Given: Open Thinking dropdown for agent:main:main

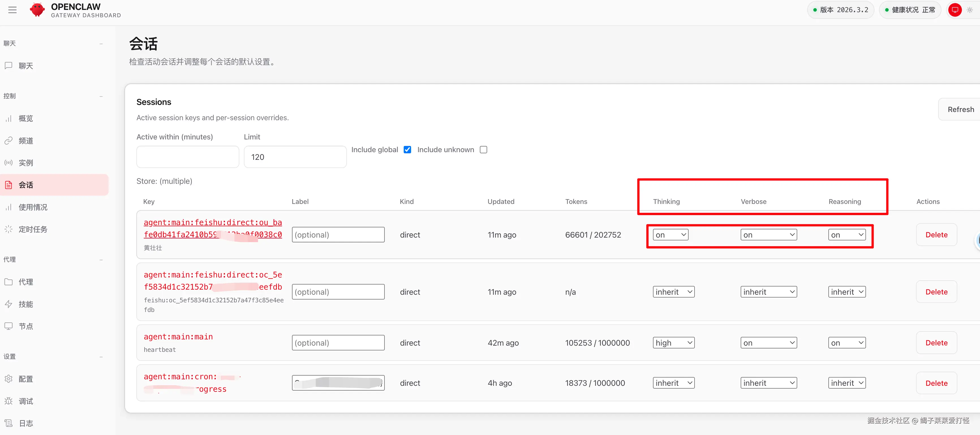Looking at the screenshot, I should [x=673, y=343].
